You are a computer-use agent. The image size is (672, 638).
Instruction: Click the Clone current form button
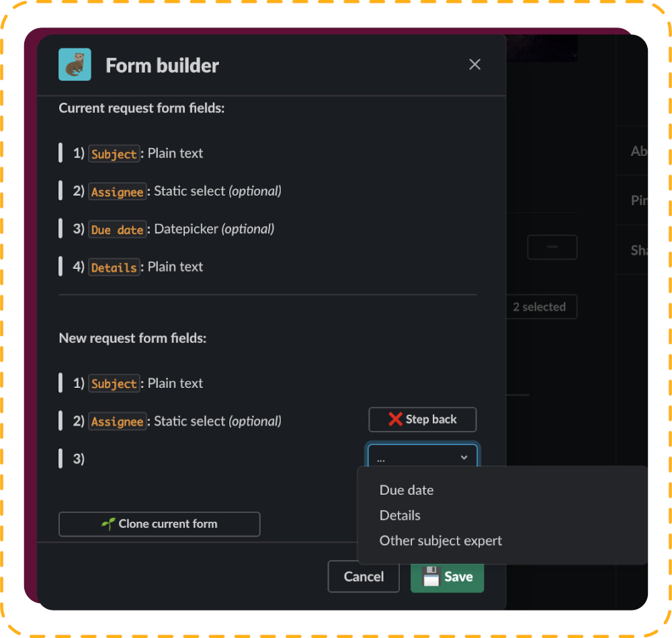pyautogui.click(x=159, y=524)
